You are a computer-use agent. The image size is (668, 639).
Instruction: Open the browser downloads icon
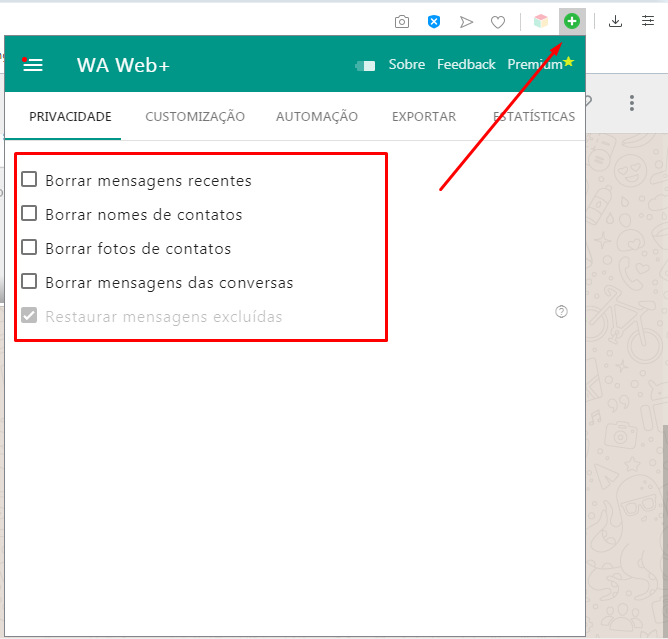click(x=616, y=21)
